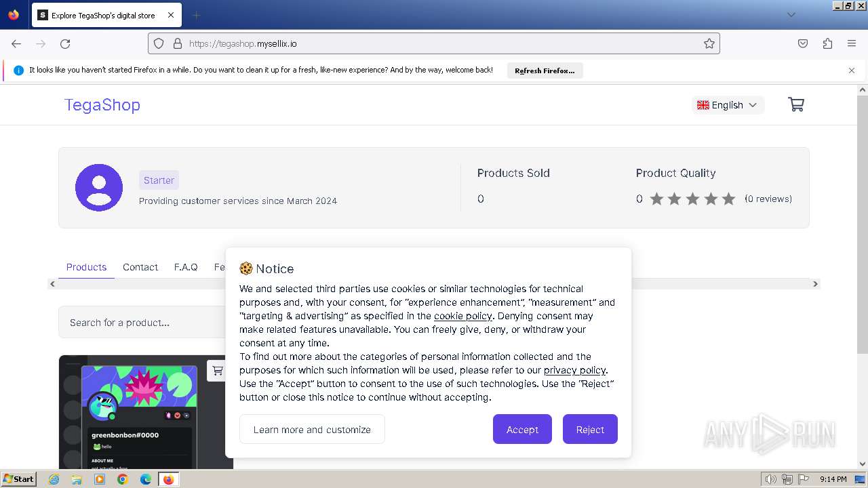Open the greenbonbon product thumbnail
868x488 pixels.
(146, 412)
